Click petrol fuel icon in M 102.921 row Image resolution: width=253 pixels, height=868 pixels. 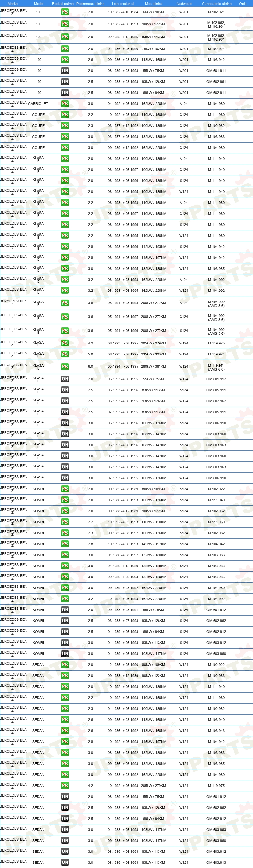tap(65, 12)
